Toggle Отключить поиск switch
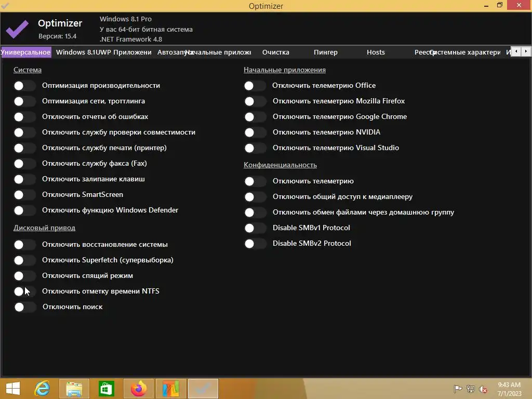Screen dimensions: 532x399 [x=25, y=307]
